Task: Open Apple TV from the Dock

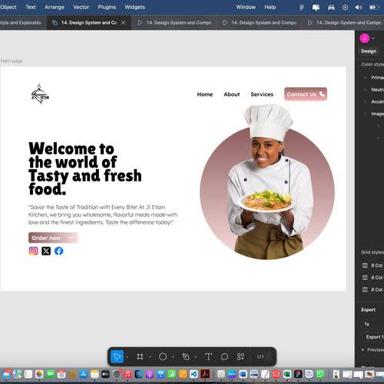Action: pyautogui.click(x=105, y=374)
